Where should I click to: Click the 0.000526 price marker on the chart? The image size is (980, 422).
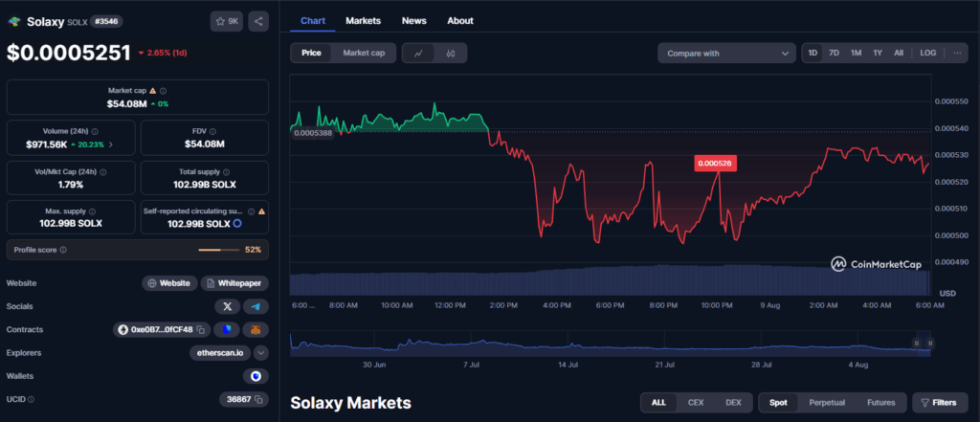[x=716, y=164]
